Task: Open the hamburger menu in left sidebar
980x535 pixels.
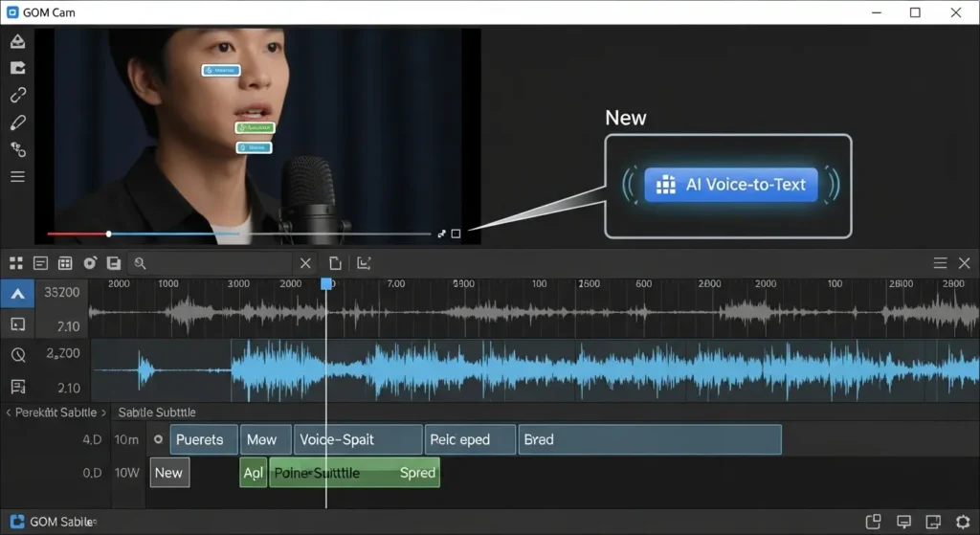Action: [17, 176]
